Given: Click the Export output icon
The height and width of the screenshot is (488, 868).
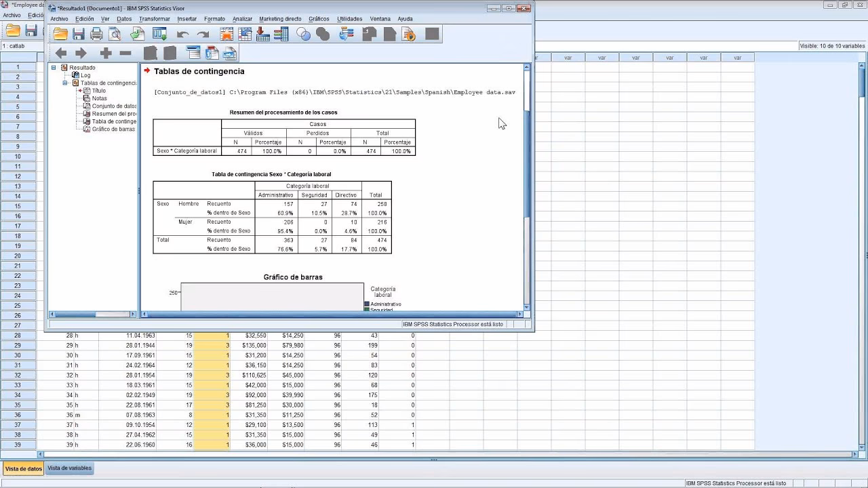Looking at the screenshot, I should point(138,34).
